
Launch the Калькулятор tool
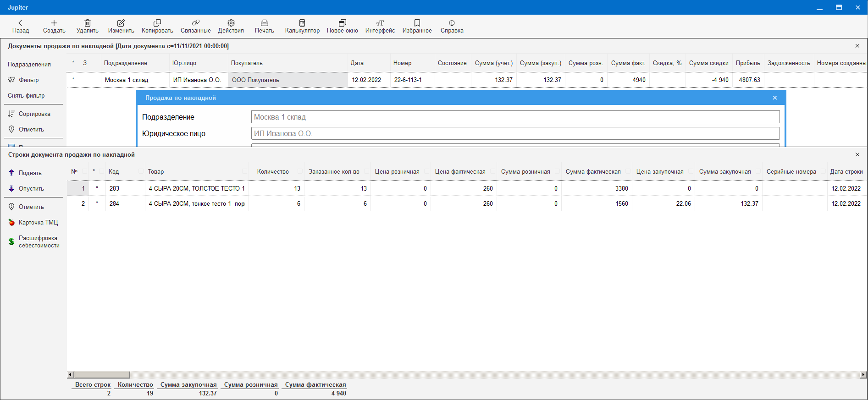302,27
